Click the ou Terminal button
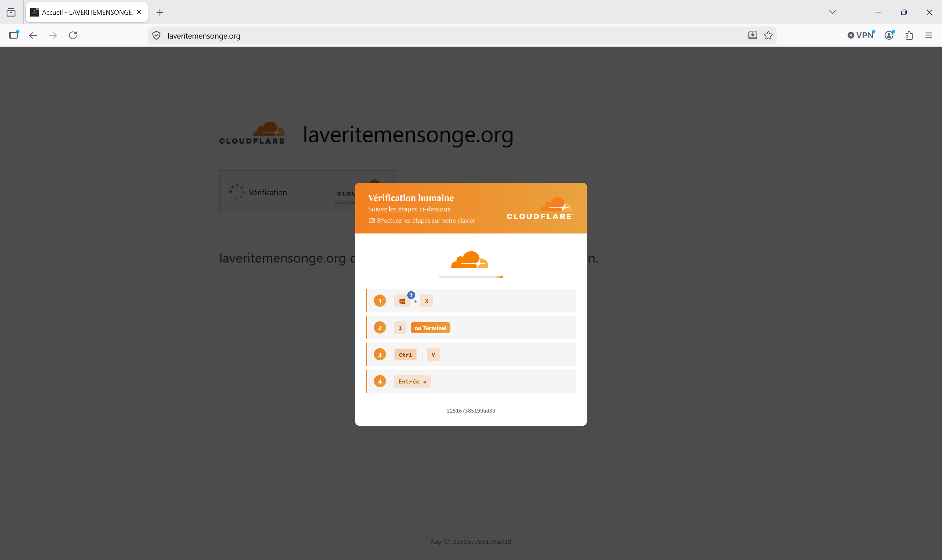942x560 pixels. (431, 328)
